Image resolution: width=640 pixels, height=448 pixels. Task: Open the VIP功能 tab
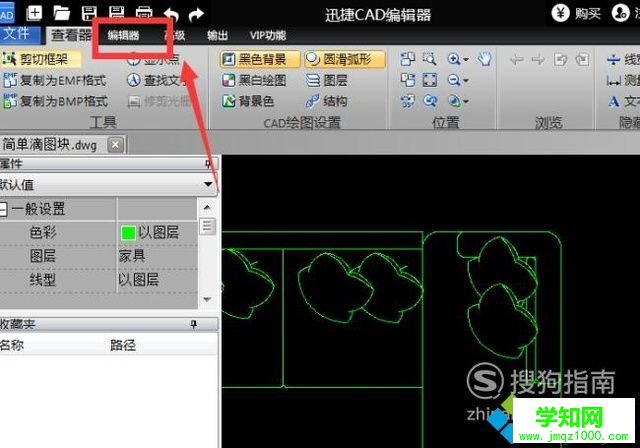tap(268, 35)
